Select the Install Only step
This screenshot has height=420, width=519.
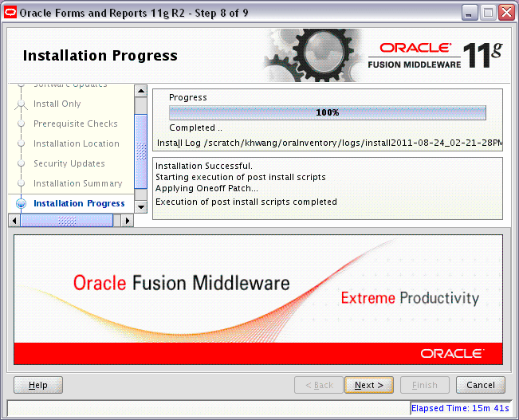click(x=57, y=104)
